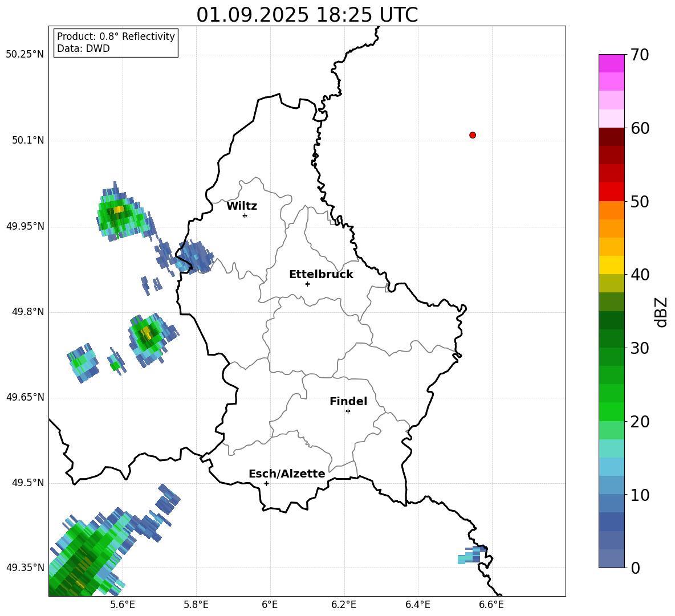675x616 pixels.
Task: Click the title '01.09.2025 18:25 UTC'
Action: (x=307, y=15)
